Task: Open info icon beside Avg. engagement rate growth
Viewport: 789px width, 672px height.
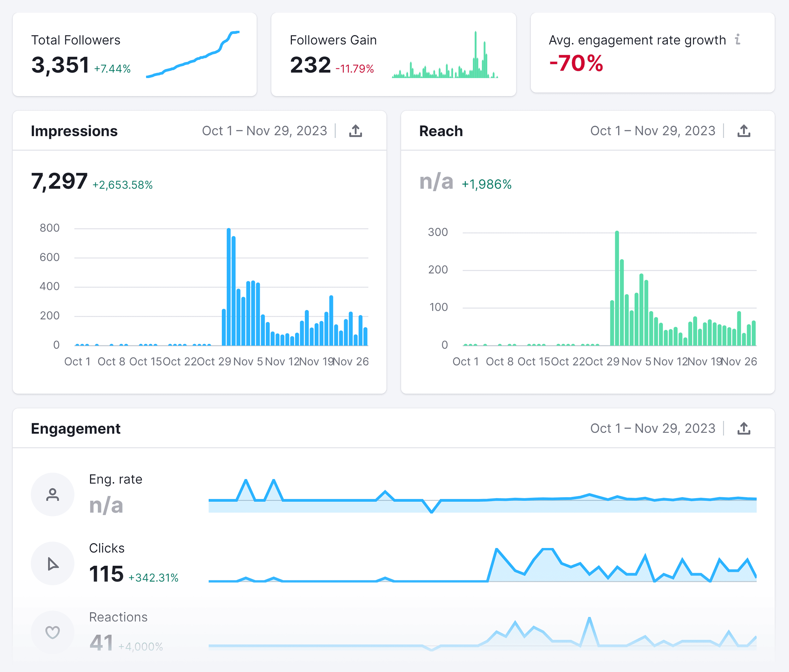Action: point(738,39)
